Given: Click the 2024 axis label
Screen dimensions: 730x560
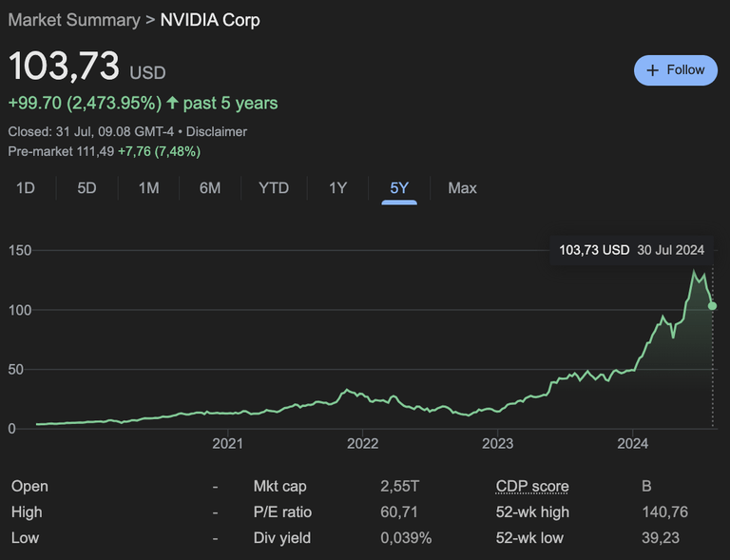Looking at the screenshot, I should pyautogui.click(x=633, y=443).
